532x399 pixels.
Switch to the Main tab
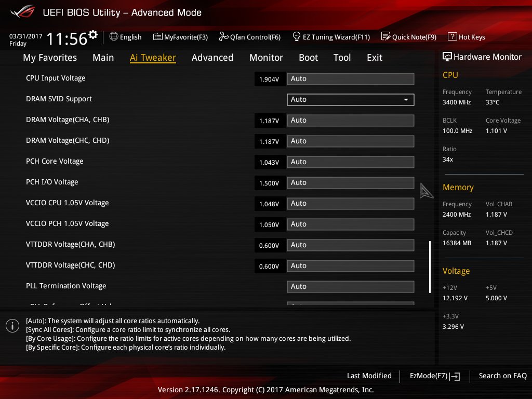103,57
